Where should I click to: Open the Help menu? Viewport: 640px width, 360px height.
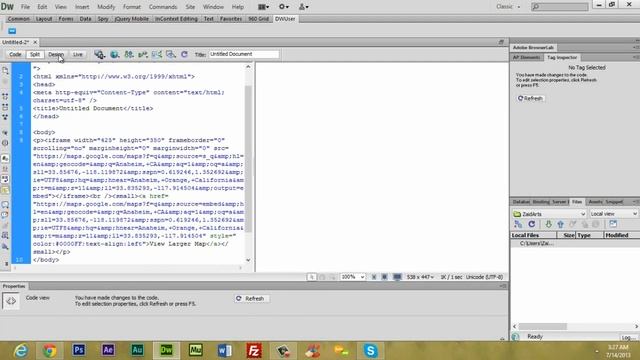point(238,7)
